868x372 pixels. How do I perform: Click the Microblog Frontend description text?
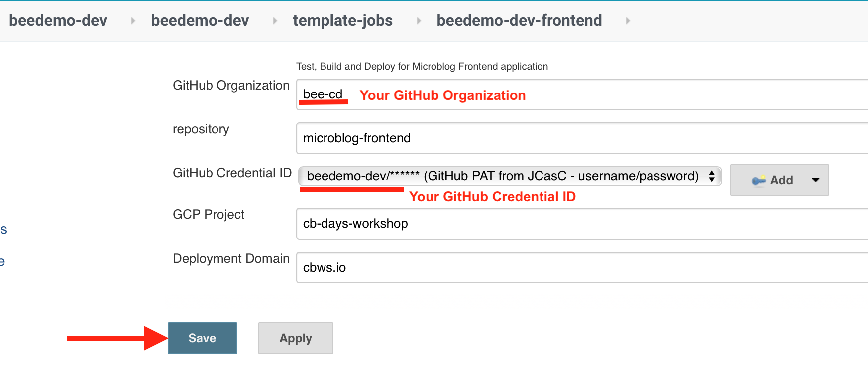click(x=422, y=66)
